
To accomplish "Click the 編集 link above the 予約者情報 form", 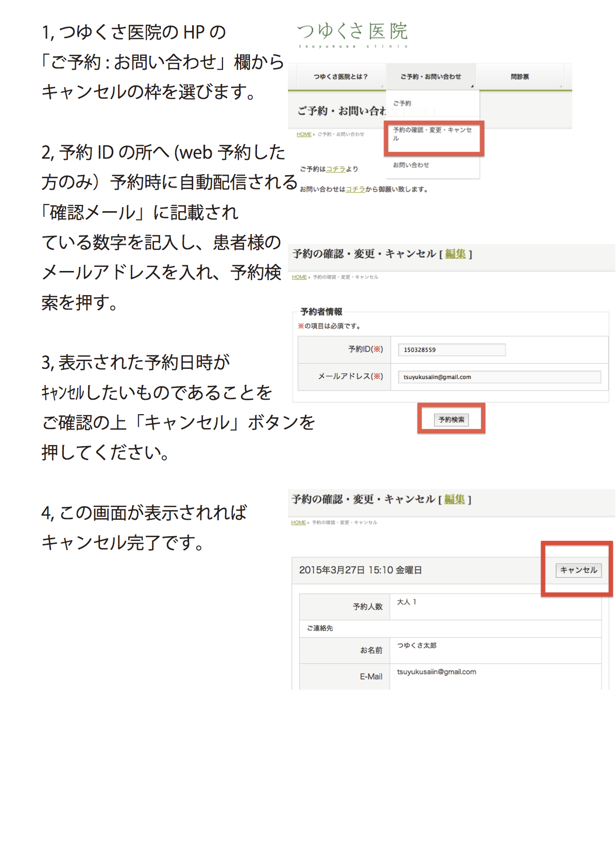I will coord(455,254).
